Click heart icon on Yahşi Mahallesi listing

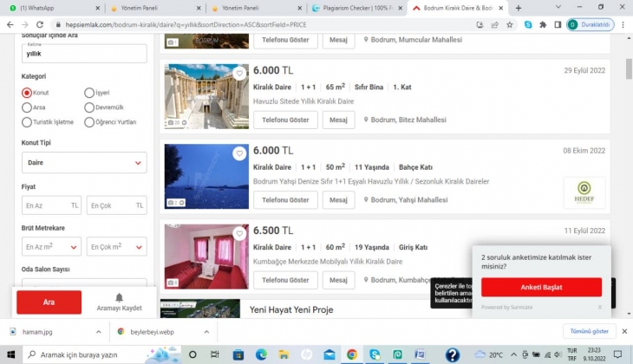coord(239,153)
